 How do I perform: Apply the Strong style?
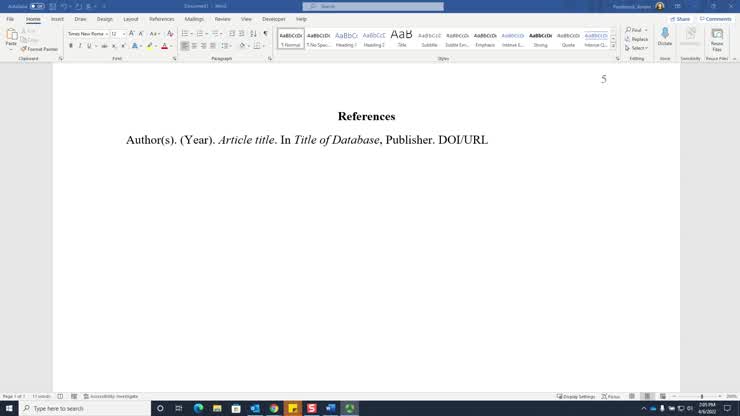[540, 39]
